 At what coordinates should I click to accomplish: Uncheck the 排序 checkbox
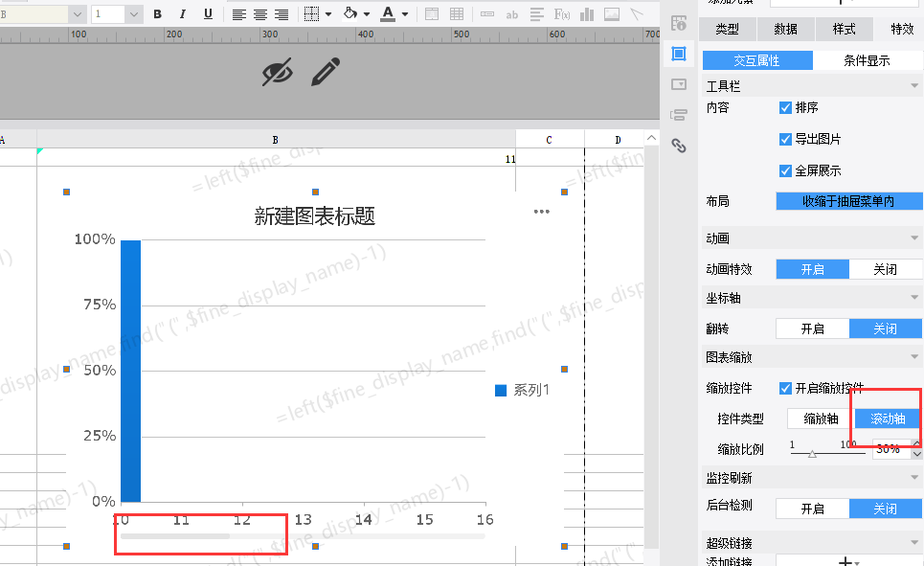coord(785,108)
